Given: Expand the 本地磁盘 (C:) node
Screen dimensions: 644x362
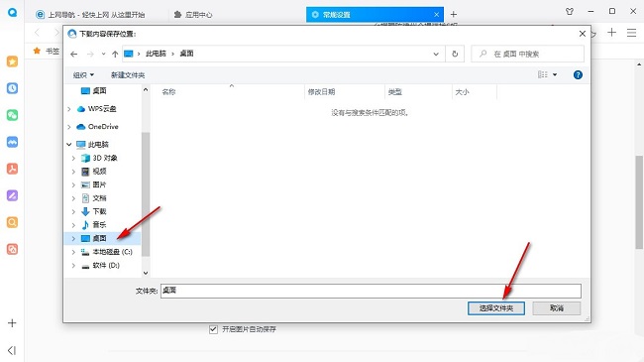Looking at the screenshot, I should coord(73,252).
